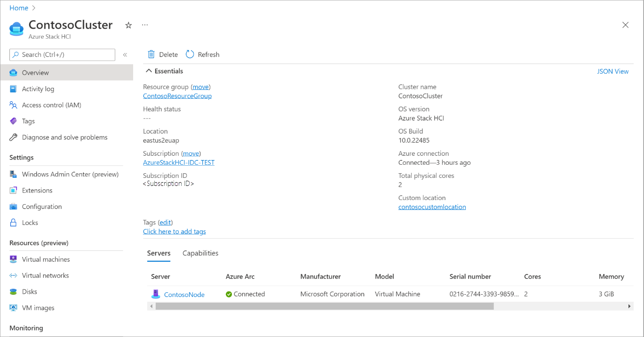Open the ellipsis more options menu

pos(145,25)
